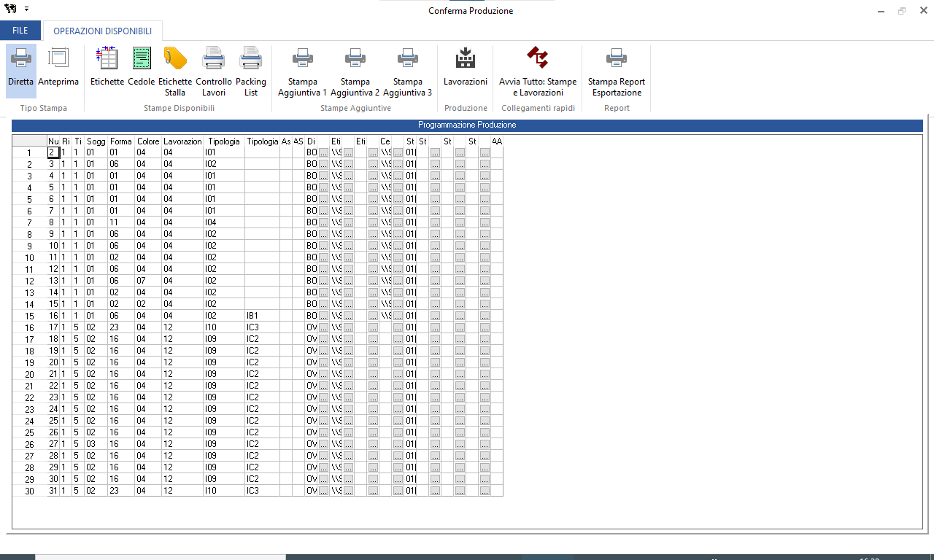
Task: Select row header 15
Action: (30, 316)
